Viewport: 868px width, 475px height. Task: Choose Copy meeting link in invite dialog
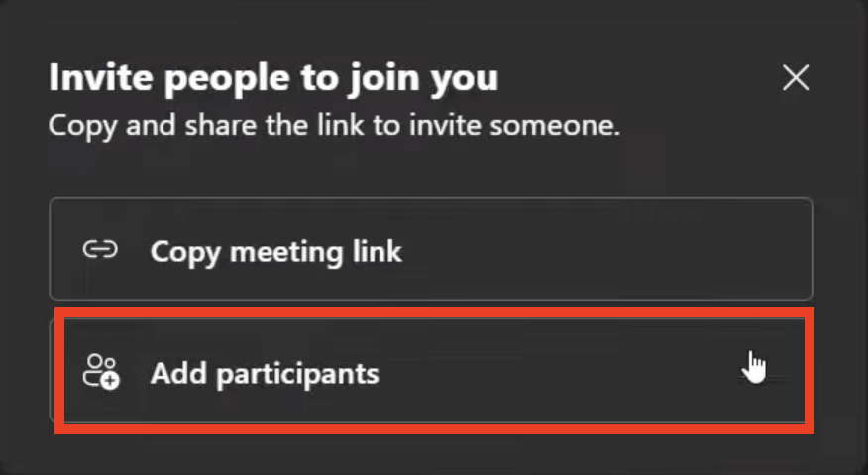pos(431,250)
